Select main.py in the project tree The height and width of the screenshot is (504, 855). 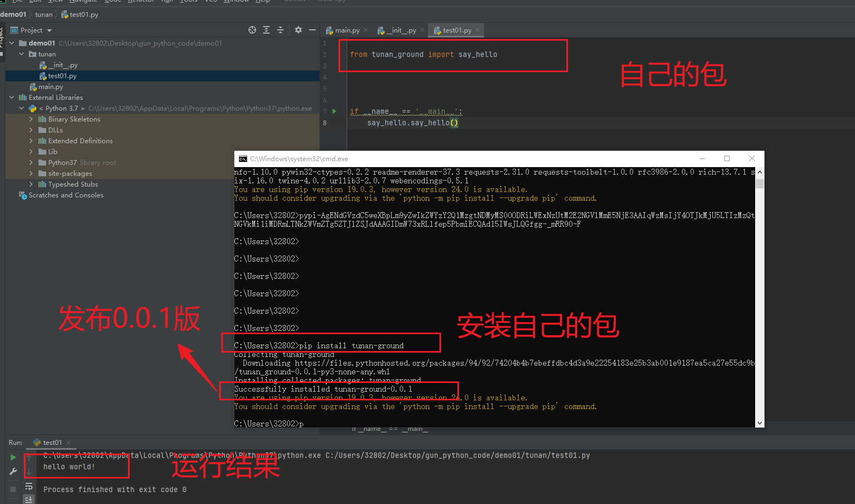tap(50, 87)
